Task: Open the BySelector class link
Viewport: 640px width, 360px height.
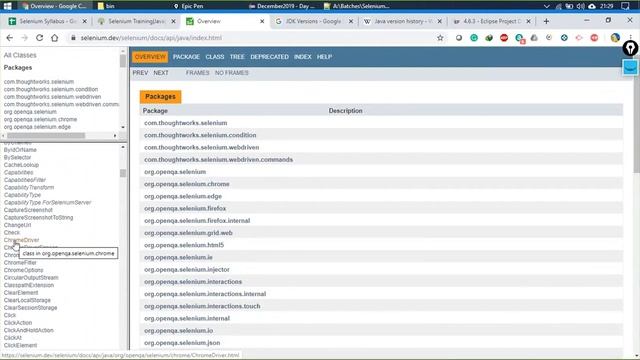Action: coord(17,157)
